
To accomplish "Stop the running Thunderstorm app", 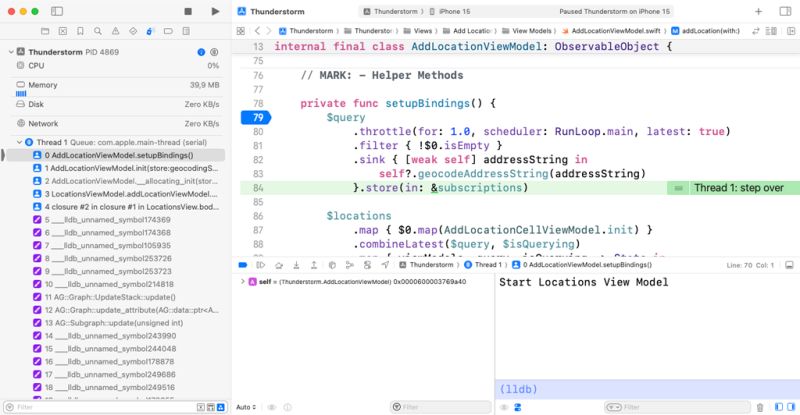I will [x=188, y=11].
